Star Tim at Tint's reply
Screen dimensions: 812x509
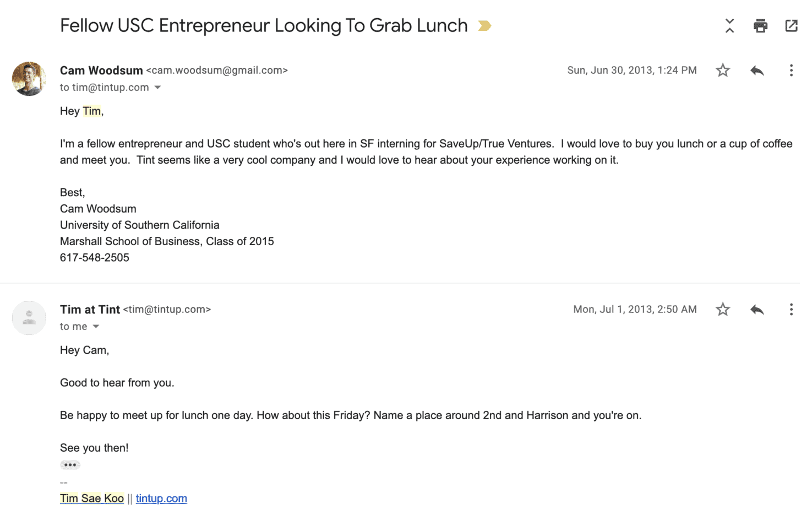pyautogui.click(x=722, y=309)
